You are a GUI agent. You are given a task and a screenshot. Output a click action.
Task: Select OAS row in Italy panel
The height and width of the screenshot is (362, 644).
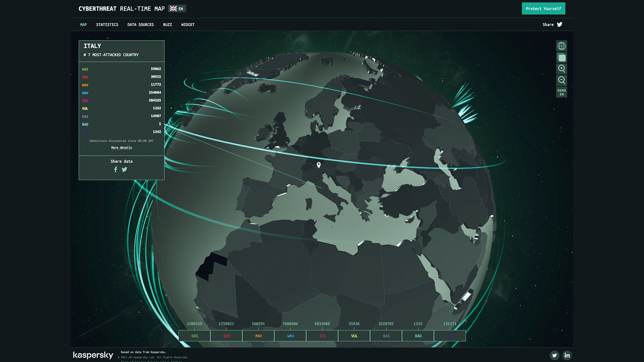tap(121, 69)
